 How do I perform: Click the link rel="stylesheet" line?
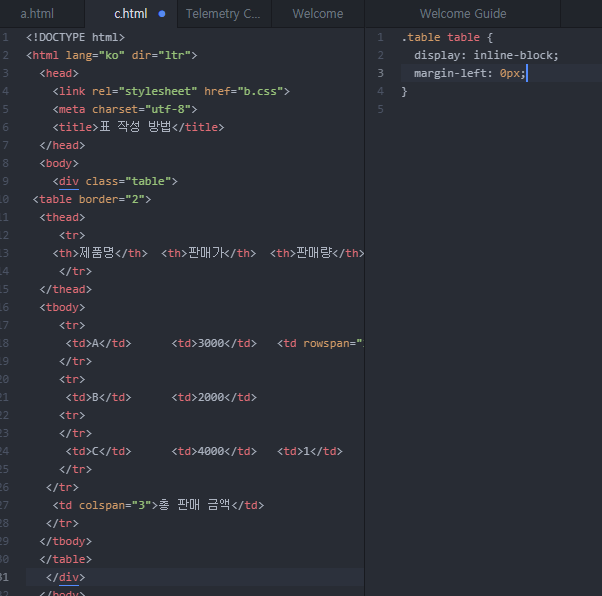[x=171, y=91]
